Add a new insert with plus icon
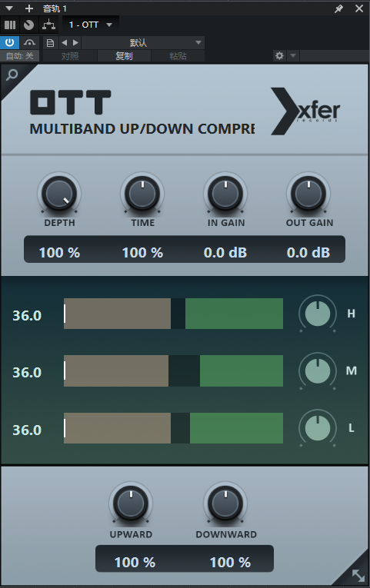Screen dimensions: 370x588 (29, 8)
